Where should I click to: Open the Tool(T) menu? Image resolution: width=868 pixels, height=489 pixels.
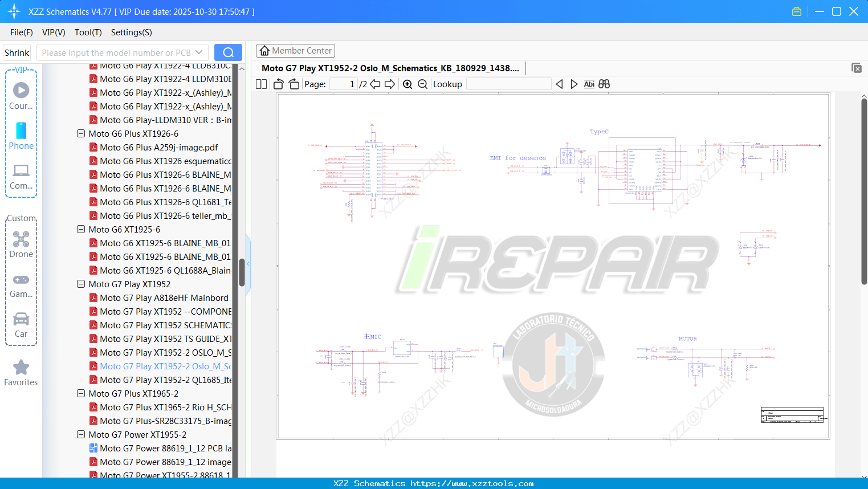point(88,32)
